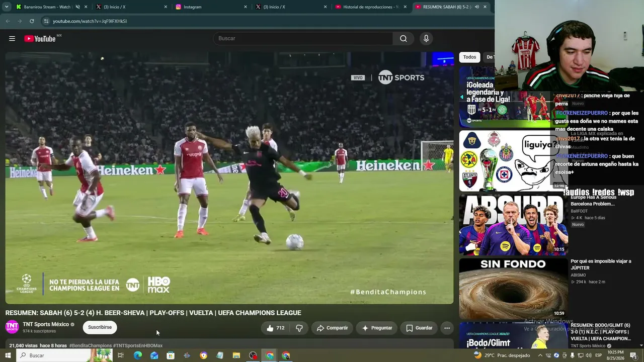Open the ABSURD Barcelona video thumbnail

click(513, 225)
